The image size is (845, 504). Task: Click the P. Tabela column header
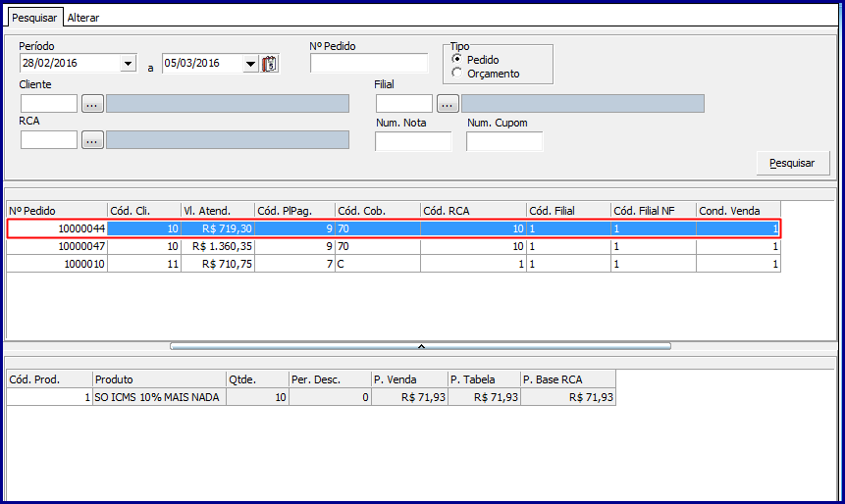click(485, 379)
